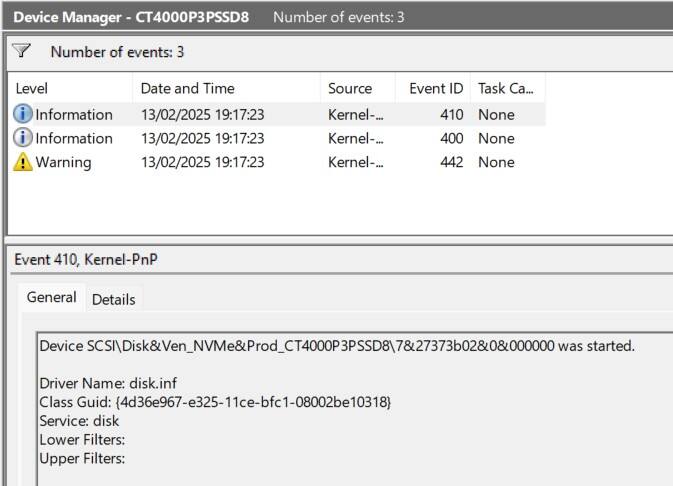The image size is (673, 486).
Task: Click the Source column header
Action: tap(358, 88)
